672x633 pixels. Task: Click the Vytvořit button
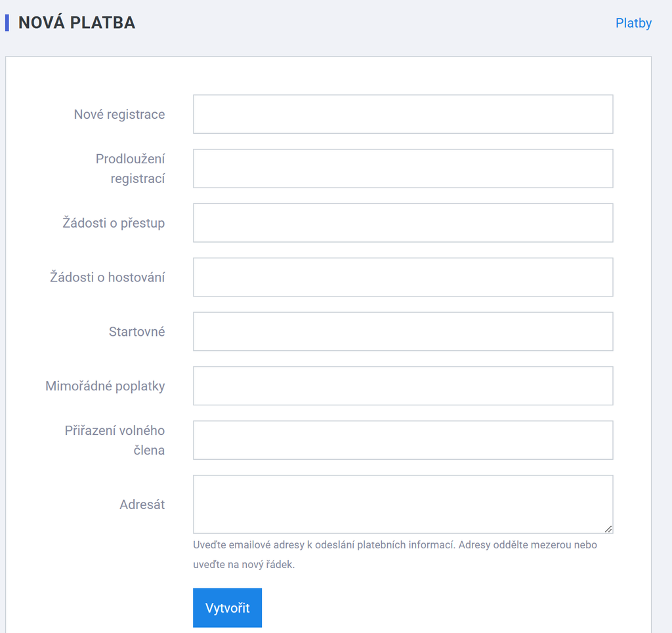coord(227,607)
